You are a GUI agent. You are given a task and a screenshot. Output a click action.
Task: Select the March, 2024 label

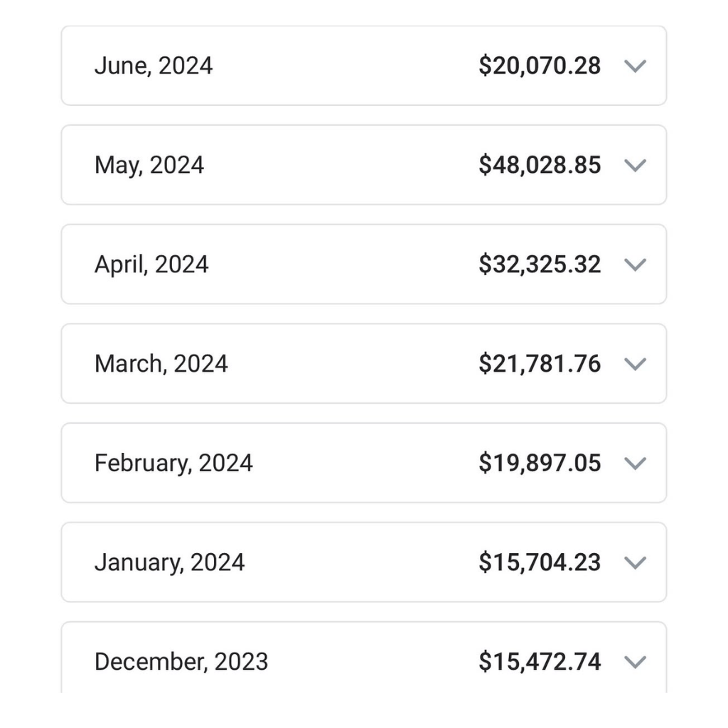point(161,363)
